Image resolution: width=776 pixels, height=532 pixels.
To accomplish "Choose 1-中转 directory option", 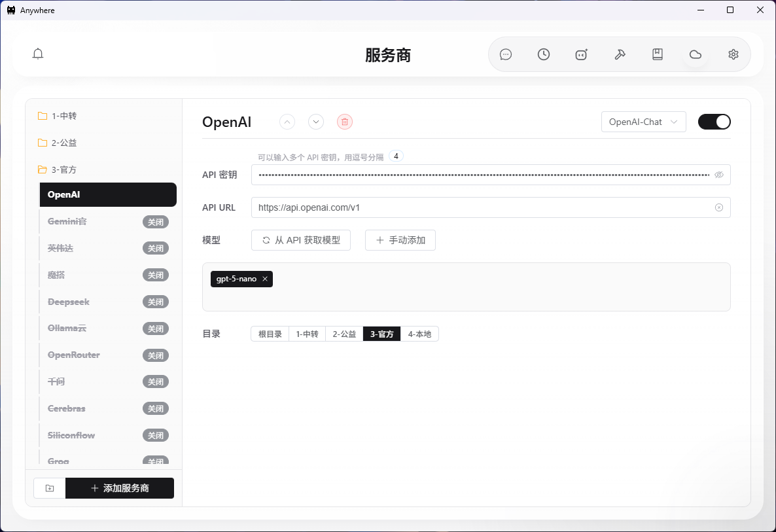I will (x=308, y=334).
